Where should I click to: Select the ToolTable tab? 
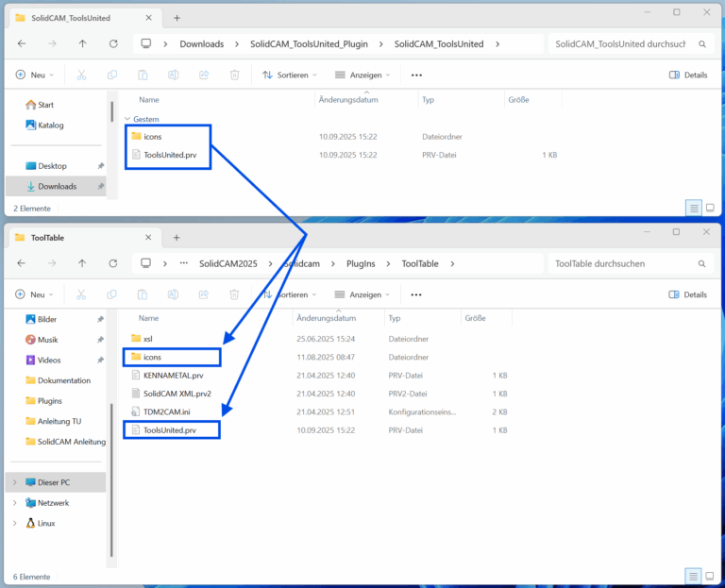pyautogui.click(x=83, y=238)
